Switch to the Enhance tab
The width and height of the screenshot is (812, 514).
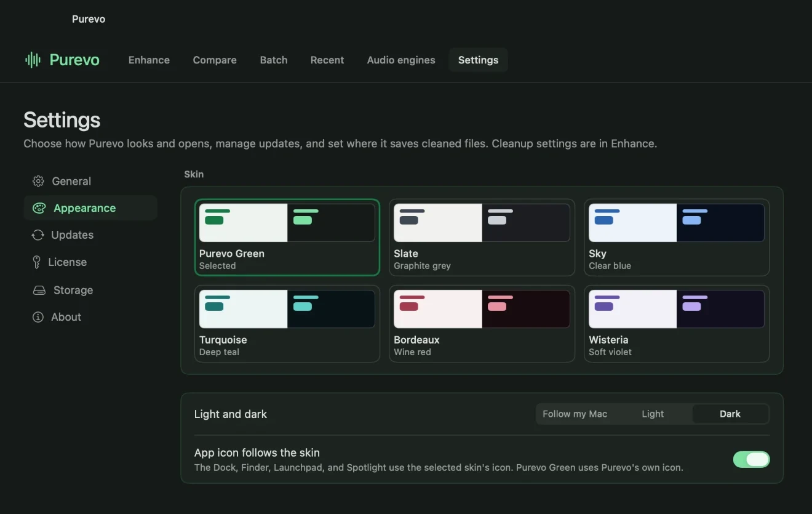coord(149,60)
